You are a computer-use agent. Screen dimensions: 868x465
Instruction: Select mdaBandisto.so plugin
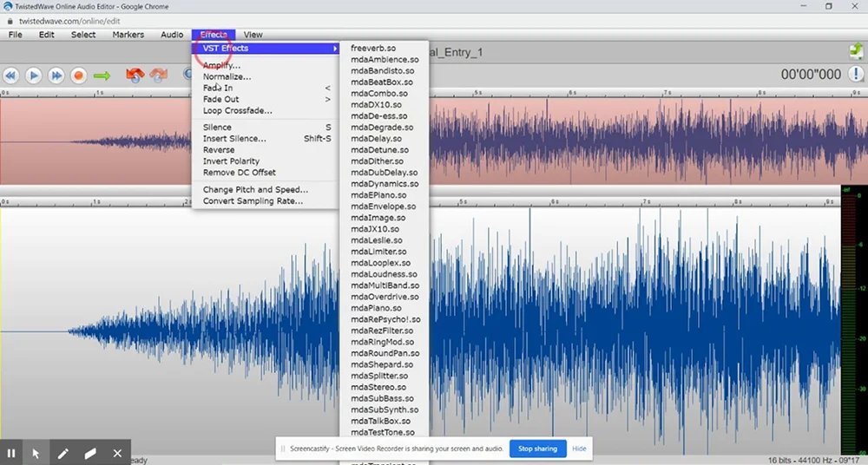coord(385,71)
